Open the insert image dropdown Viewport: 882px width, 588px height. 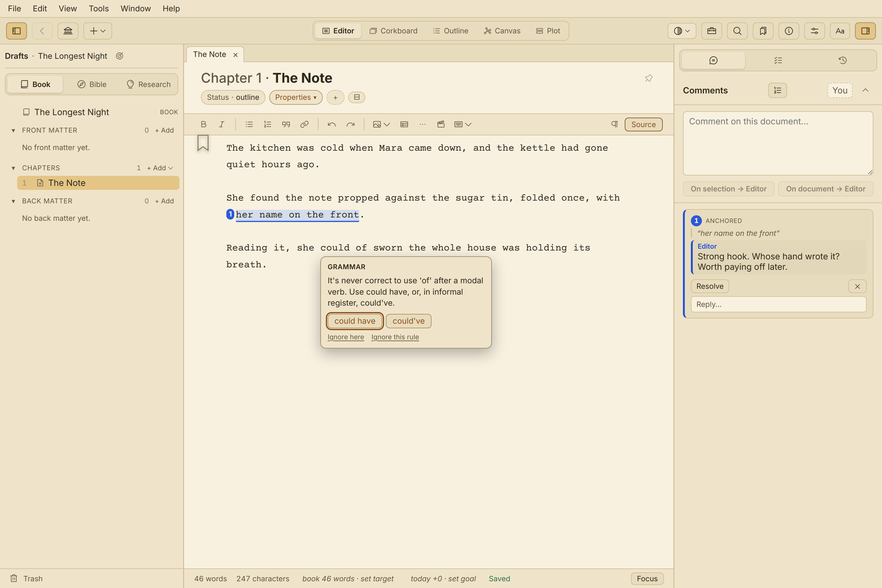[x=381, y=125]
